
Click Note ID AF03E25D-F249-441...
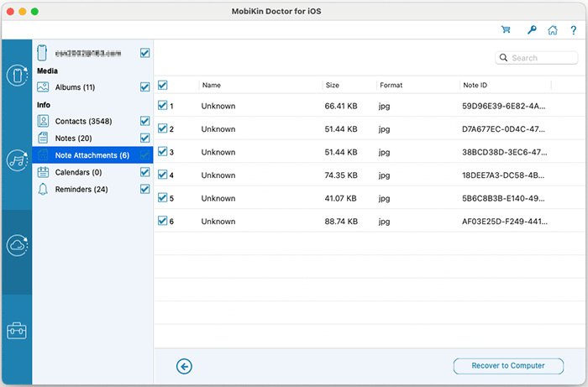pyautogui.click(x=505, y=222)
